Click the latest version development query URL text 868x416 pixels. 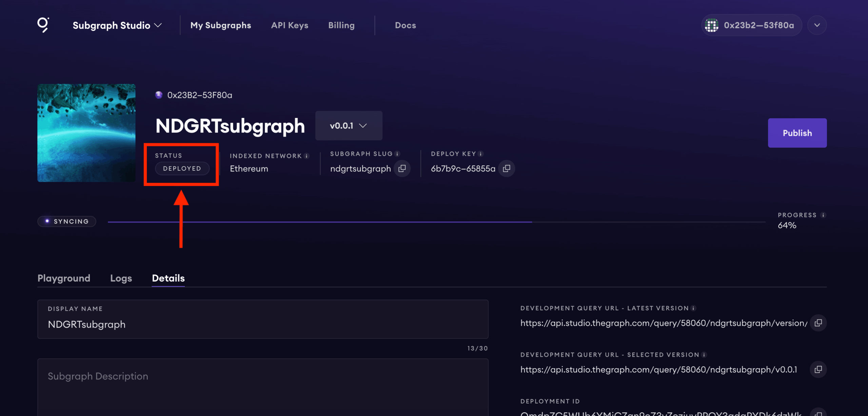pos(664,323)
